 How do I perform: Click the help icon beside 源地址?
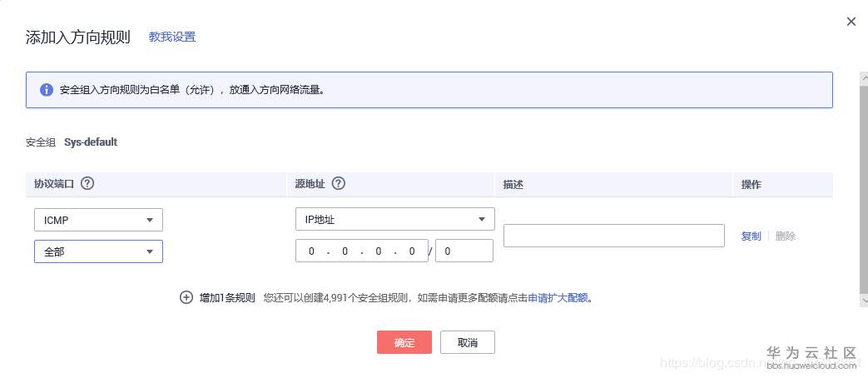(x=339, y=184)
